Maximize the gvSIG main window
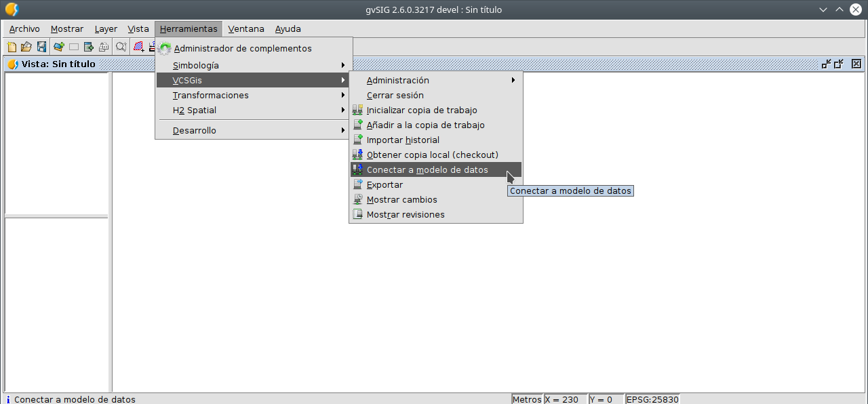 click(x=840, y=9)
